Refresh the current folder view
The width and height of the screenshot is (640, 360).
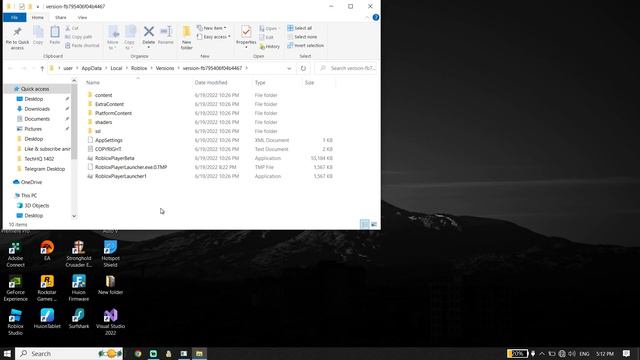[303, 69]
